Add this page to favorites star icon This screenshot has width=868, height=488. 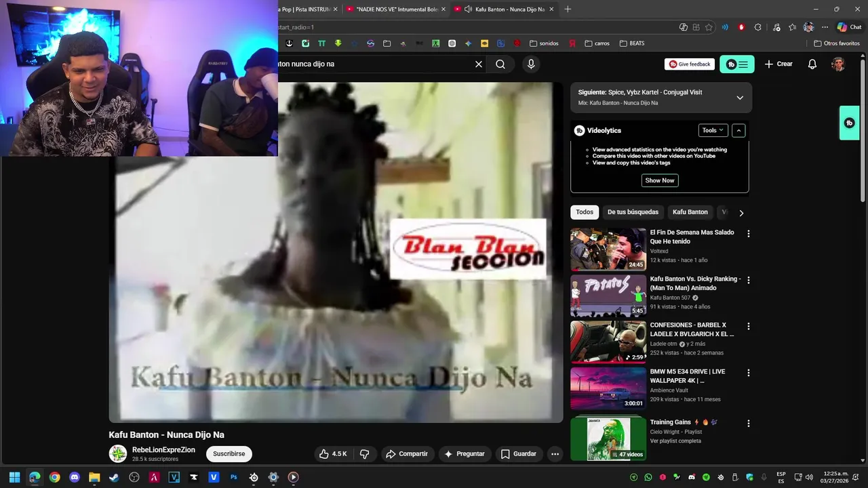point(709,27)
